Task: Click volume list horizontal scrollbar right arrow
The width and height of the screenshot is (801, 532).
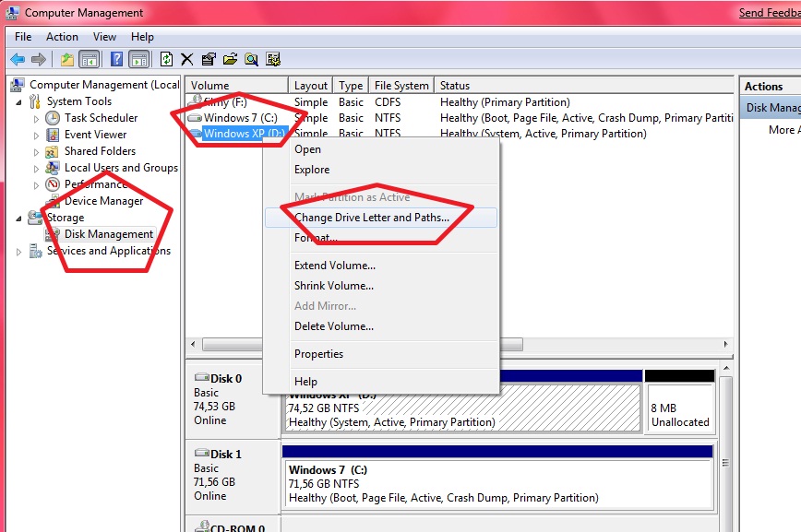Action: click(x=726, y=345)
